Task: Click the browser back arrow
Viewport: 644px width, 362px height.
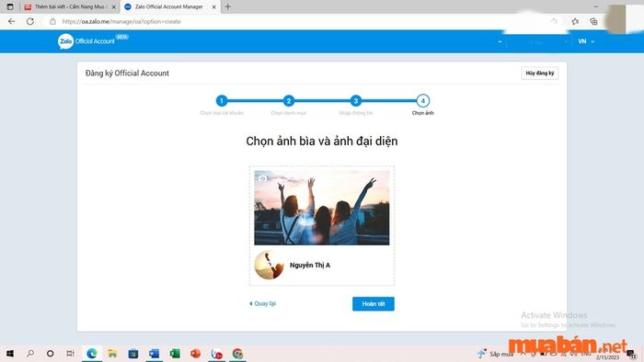Action: coord(11,21)
